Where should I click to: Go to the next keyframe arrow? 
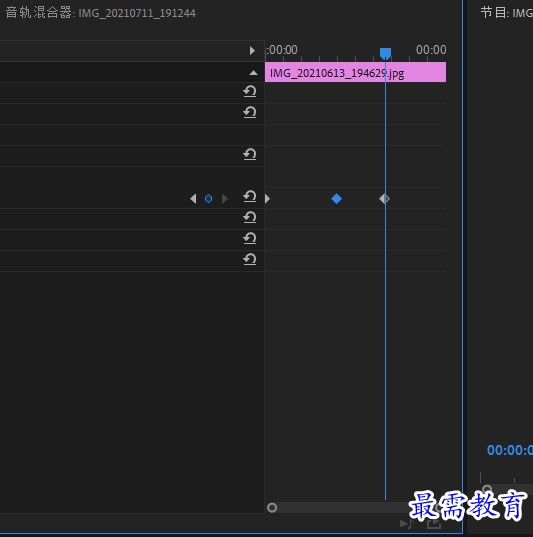point(225,199)
